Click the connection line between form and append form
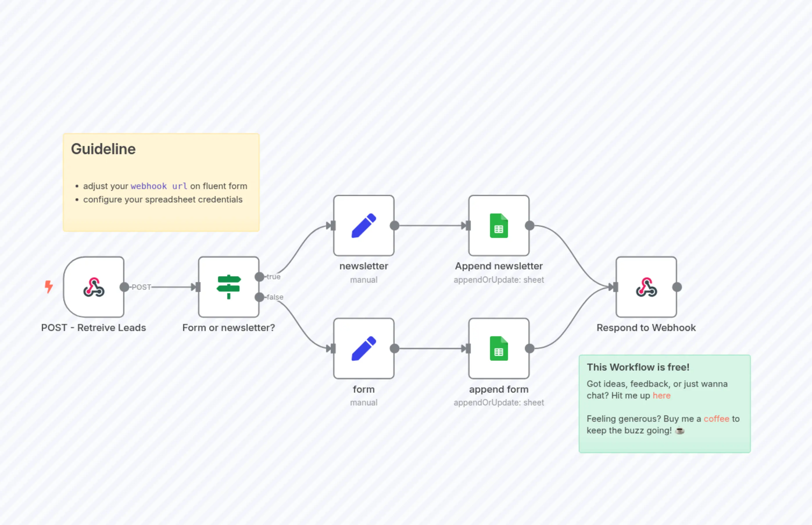 [x=431, y=348]
